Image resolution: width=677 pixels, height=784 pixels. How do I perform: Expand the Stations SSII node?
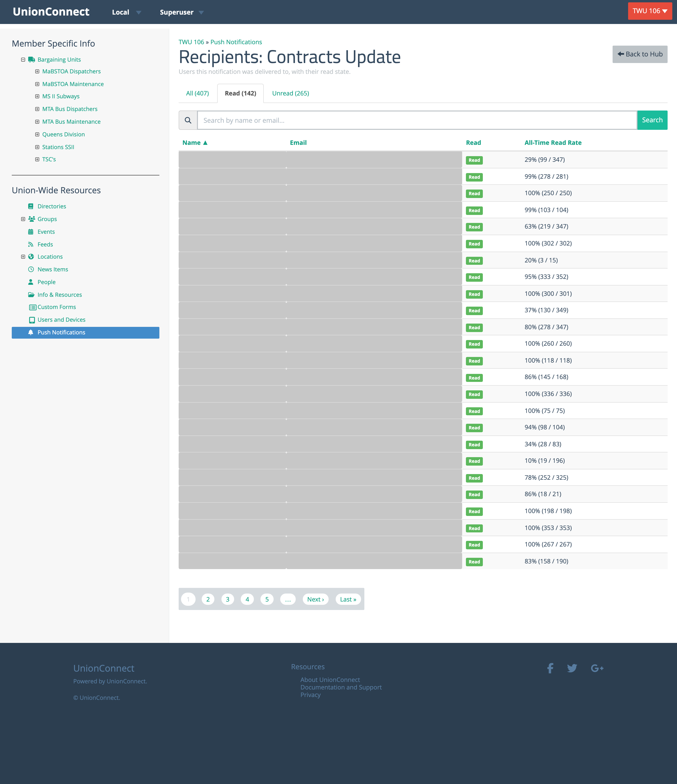click(x=37, y=147)
